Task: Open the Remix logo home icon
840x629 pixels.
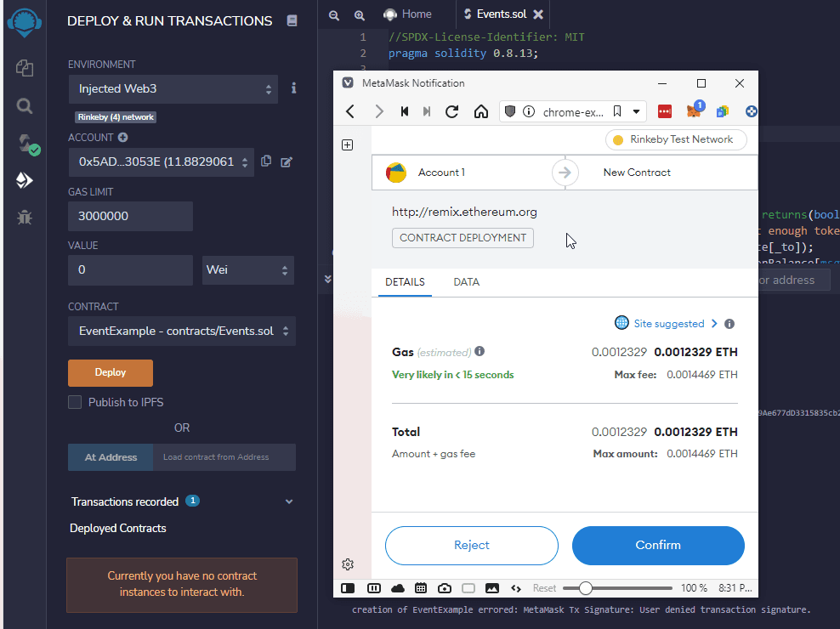Action: [x=24, y=22]
